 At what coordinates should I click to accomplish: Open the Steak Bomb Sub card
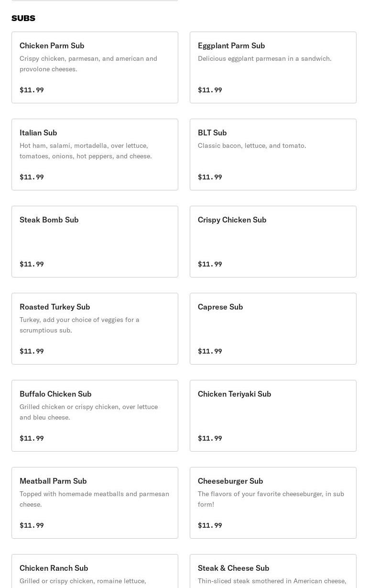95,242
